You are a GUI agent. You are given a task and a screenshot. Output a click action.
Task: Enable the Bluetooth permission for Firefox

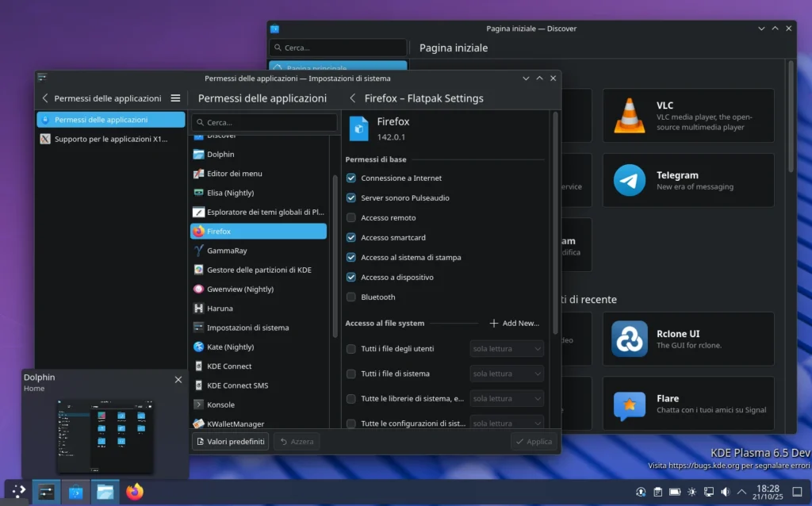pyautogui.click(x=350, y=297)
